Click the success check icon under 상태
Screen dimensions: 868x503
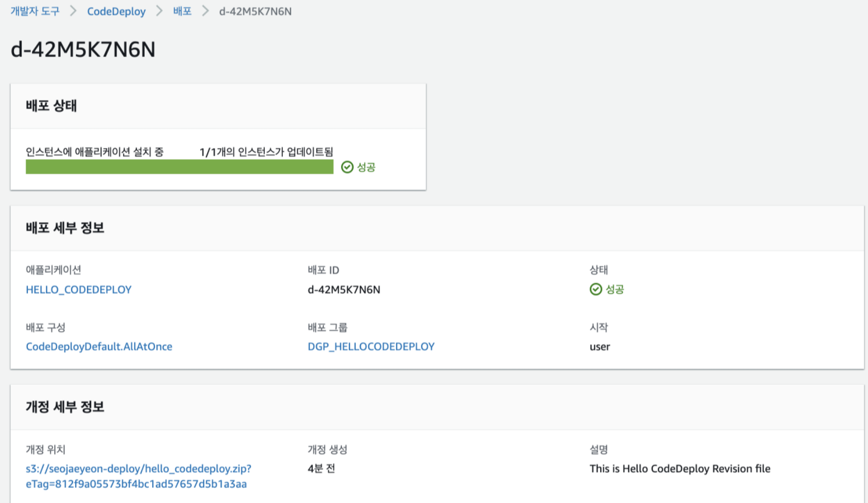coord(596,289)
